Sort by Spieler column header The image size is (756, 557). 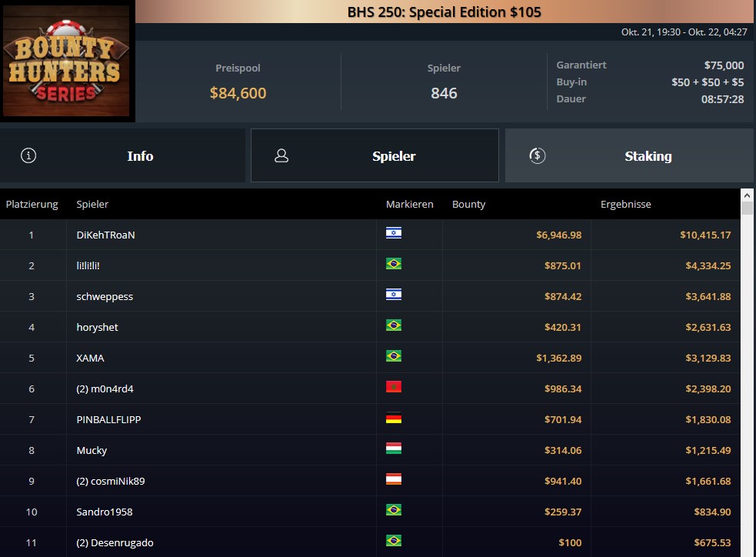(x=92, y=204)
